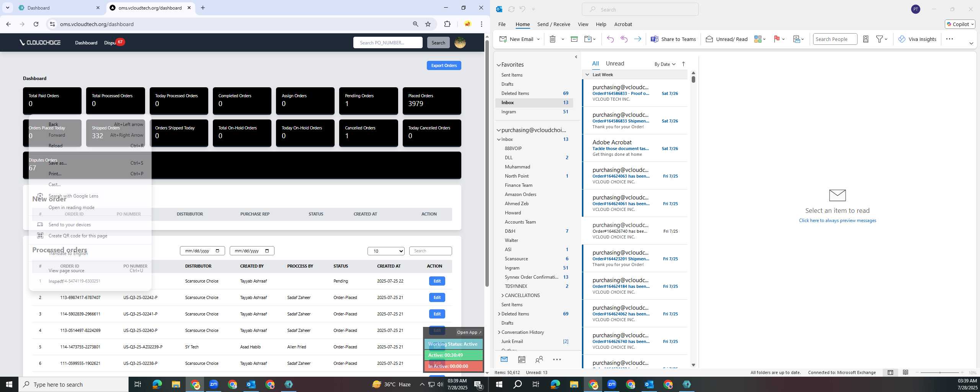This screenshot has height=392, width=980.
Task: Switch to Mail view in Outlook navigation bar
Action: (x=504, y=359)
